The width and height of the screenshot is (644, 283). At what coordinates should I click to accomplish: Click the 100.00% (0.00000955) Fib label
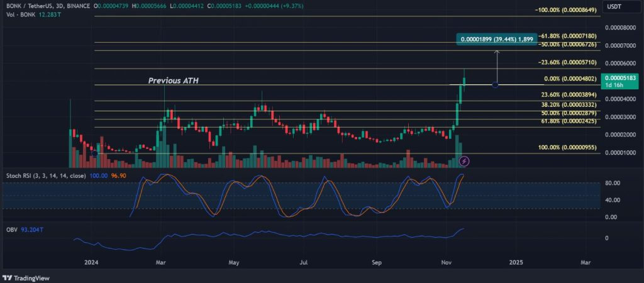(x=568, y=147)
